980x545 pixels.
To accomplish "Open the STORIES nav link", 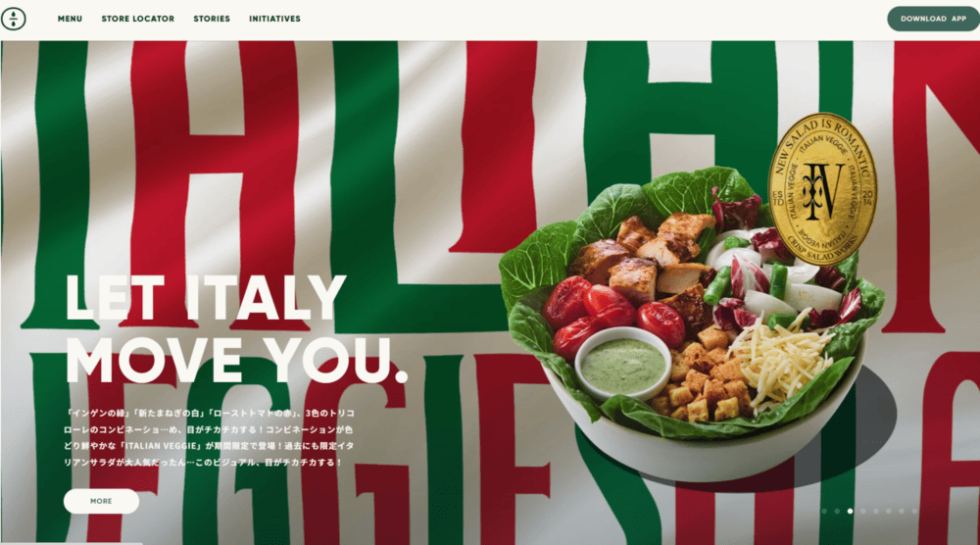I will 212,19.
